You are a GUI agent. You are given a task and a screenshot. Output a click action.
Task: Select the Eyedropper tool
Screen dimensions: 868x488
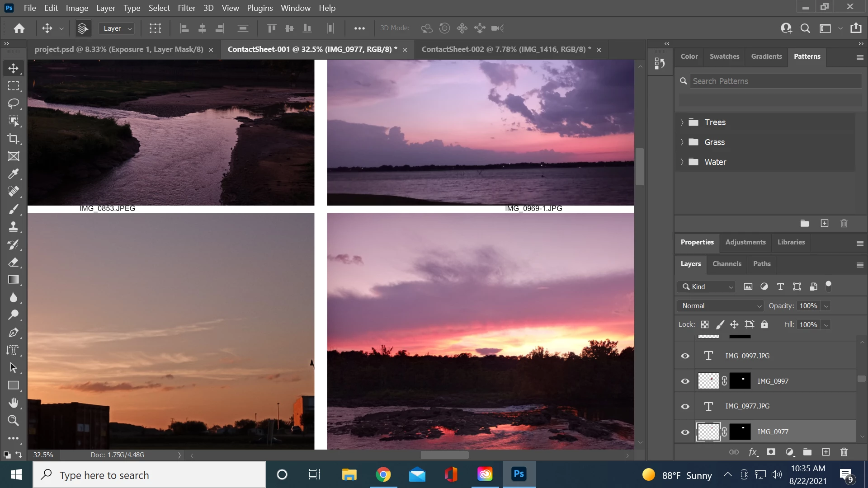[x=14, y=174]
